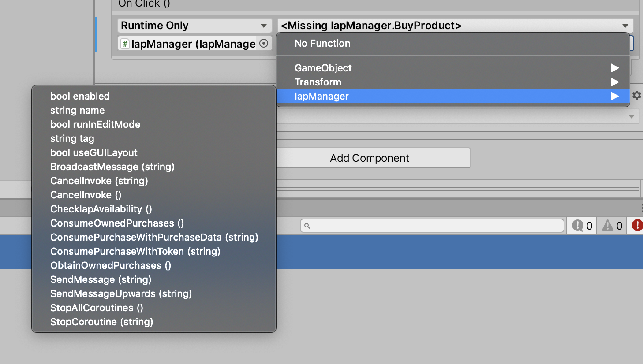The image size is (643, 364).
Task: Click the Add Component button
Action: coord(373,158)
